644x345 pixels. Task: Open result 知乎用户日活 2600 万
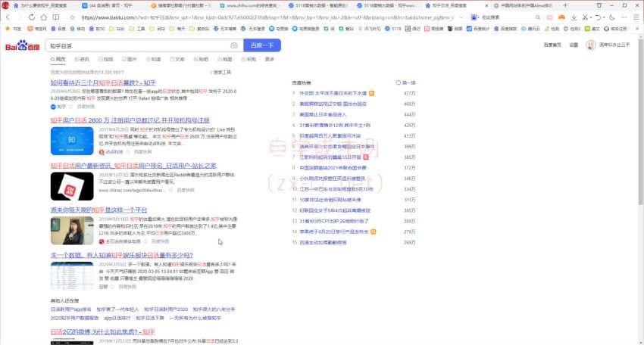coord(130,120)
